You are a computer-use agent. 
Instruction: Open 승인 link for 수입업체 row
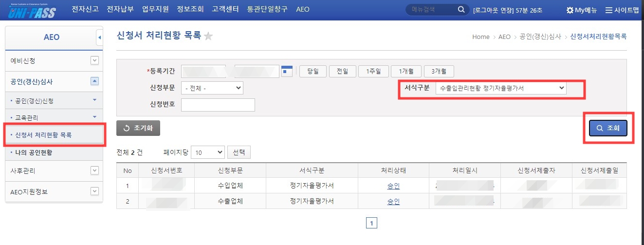point(393,186)
